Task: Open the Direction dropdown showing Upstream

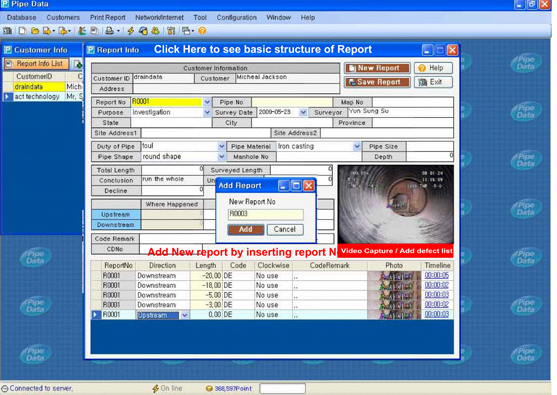Action: (x=184, y=315)
